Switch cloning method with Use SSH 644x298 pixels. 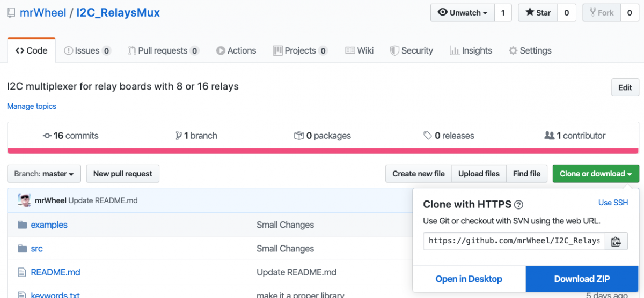[613, 202]
